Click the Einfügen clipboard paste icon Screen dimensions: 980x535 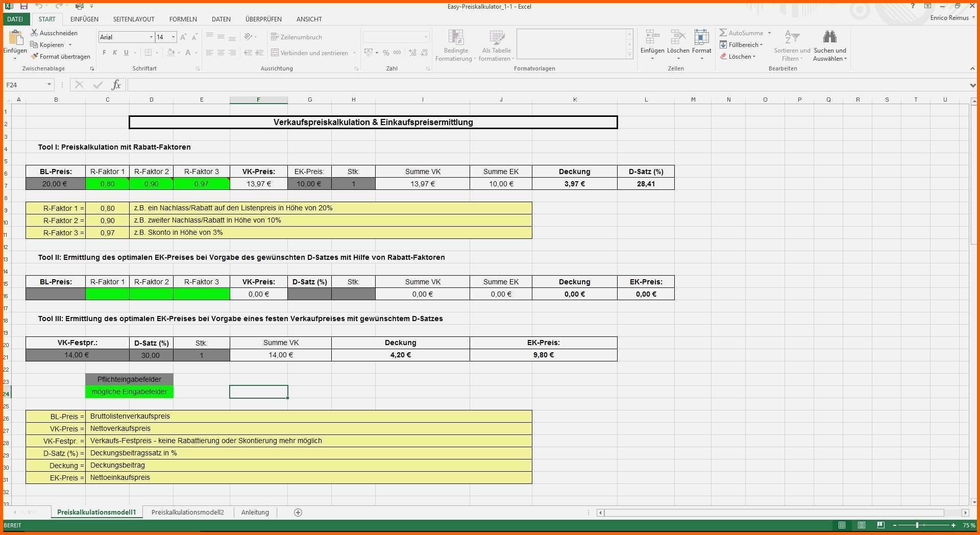(15, 38)
